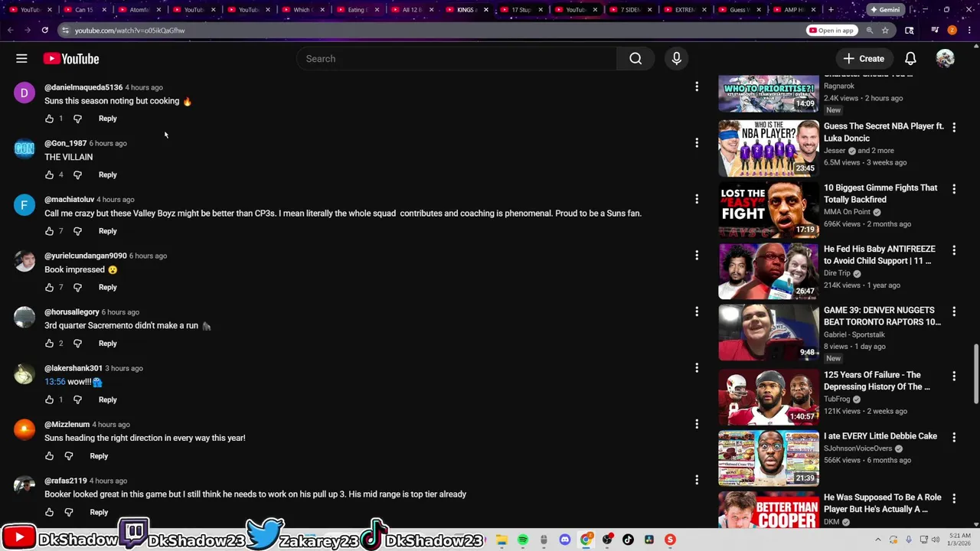Open the YouTube guide hamburger menu
Screen dimensions: 980x551
[x=21, y=59]
